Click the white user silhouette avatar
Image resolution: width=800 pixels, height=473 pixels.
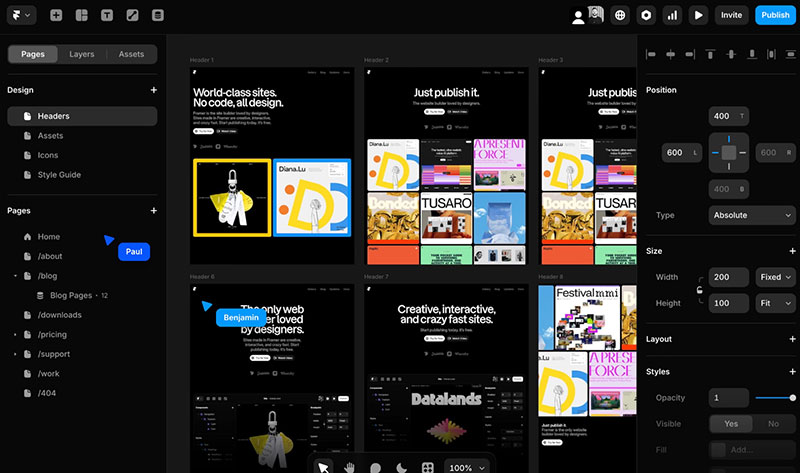(578, 17)
